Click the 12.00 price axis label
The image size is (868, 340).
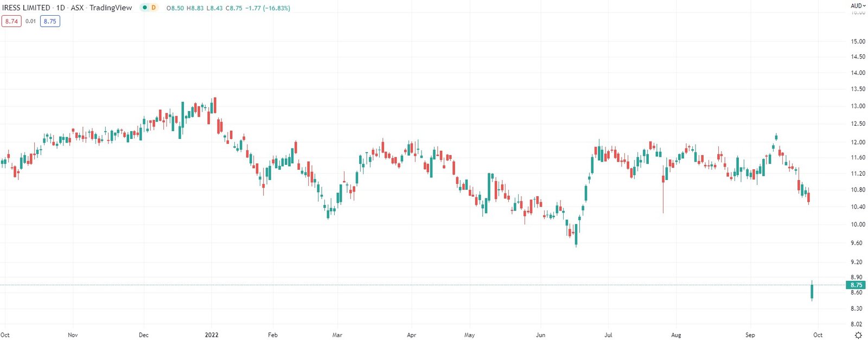858,142
